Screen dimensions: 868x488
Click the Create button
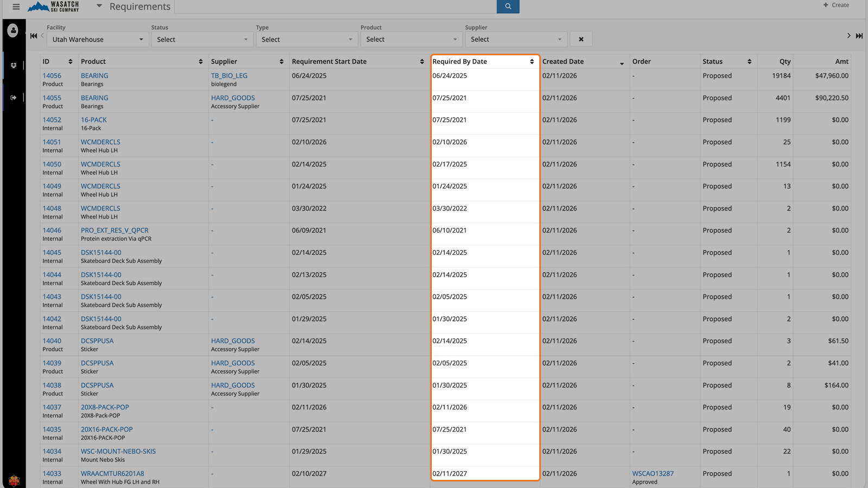coord(835,5)
